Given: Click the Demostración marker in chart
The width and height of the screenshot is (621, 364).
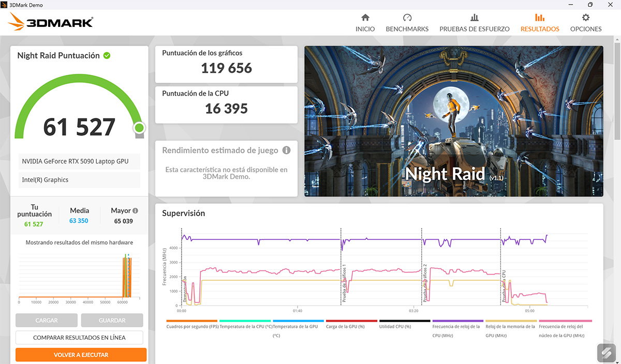Looking at the screenshot, I should (185, 289).
